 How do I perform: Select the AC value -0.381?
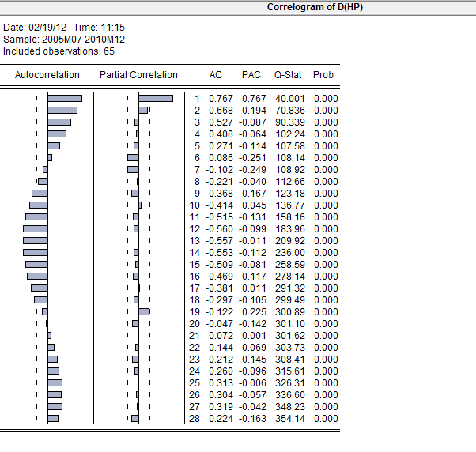(x=219, y=288)
